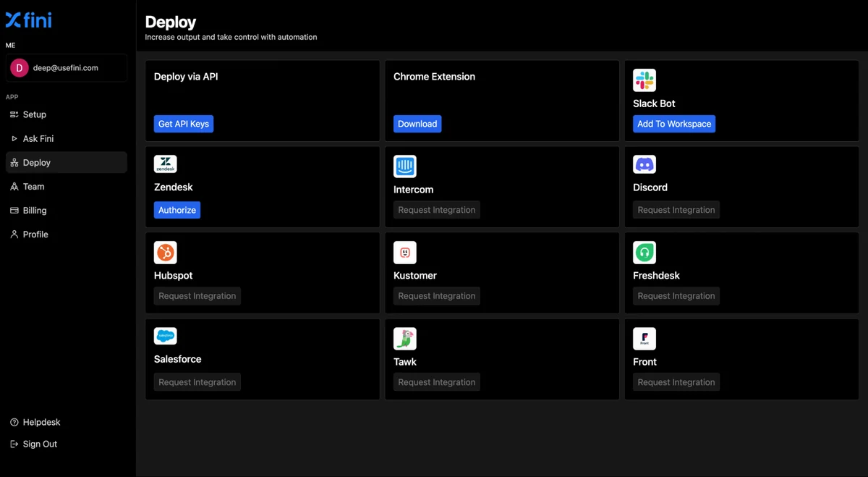Request Integration for Freshdesk
Viewport: 868px width, 477px height.
pyautogui.click(x=676, y=296)
